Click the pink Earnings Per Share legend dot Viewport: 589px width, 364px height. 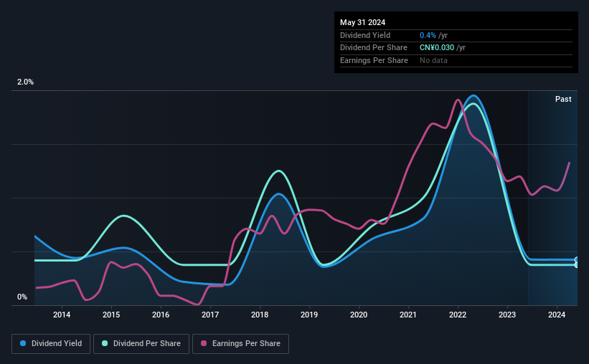[x=204, y=343]
